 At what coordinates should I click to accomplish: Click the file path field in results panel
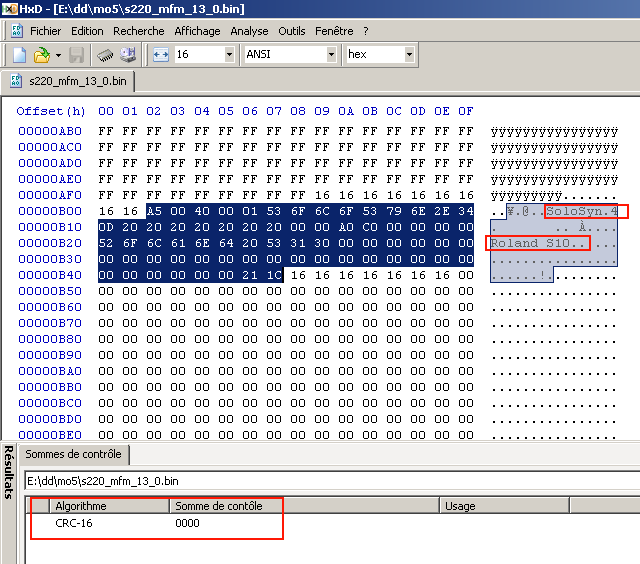click(332, 481)
